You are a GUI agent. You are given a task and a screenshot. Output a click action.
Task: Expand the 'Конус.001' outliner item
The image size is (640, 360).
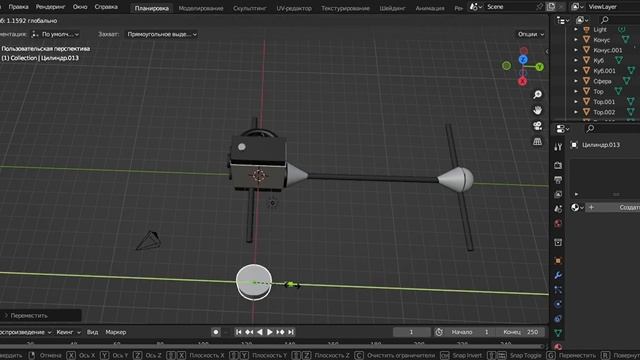576,50
